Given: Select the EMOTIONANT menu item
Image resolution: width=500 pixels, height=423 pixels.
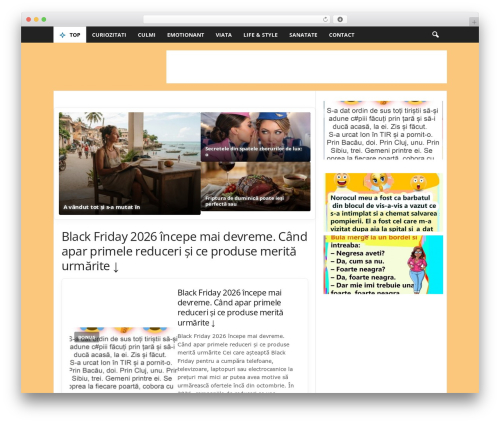Looking at the screenshot, I should [185, 35].
